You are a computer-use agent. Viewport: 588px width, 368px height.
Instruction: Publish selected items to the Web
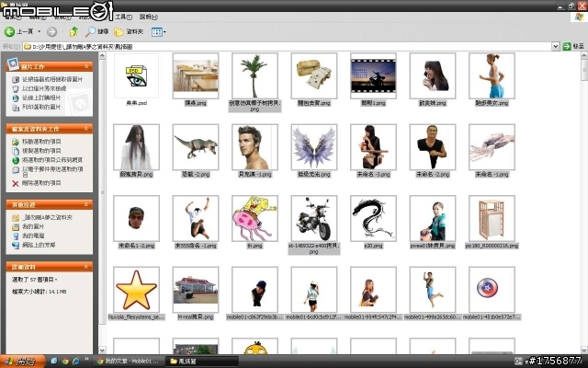click(47, 160)
